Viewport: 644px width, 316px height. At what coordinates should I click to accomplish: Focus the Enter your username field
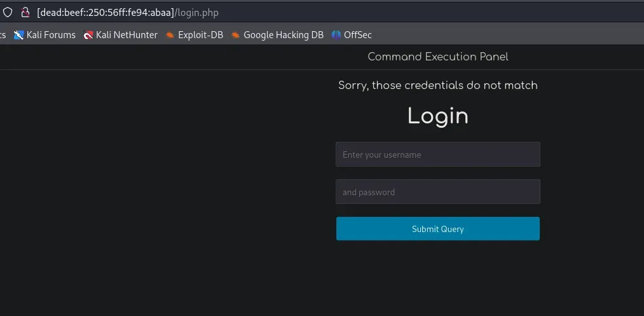[x=438, y=154]
